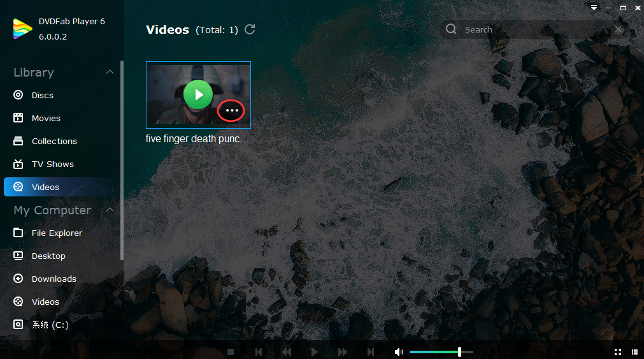Image resolution: width=644 pixels, height=359 pixels.
Task: Select the highlighted Videos library entry
Action: click(62, 187)
